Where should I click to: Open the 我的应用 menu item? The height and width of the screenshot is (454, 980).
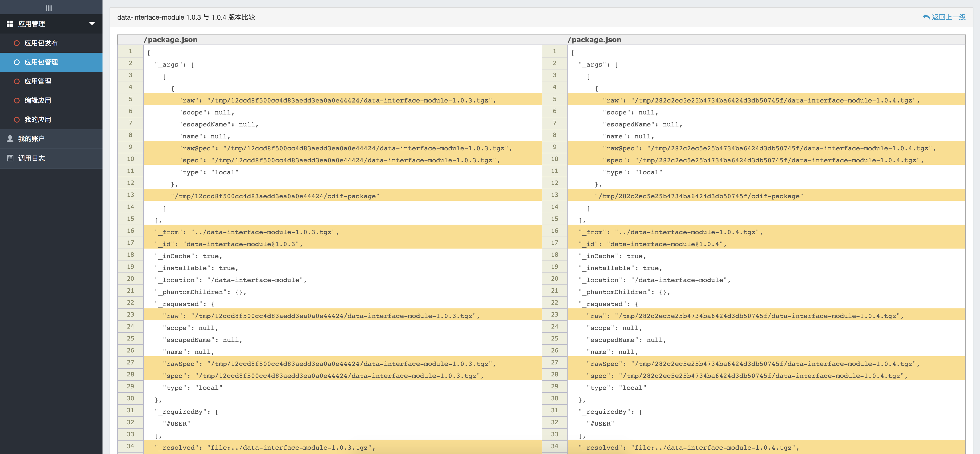pyautogui.click(x=51, y=119)
